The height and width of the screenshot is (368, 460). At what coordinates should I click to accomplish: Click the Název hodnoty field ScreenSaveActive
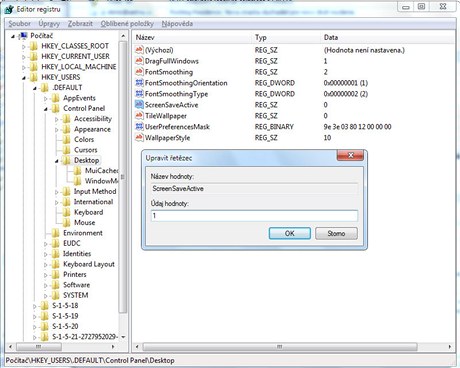[x=254, y=189]
